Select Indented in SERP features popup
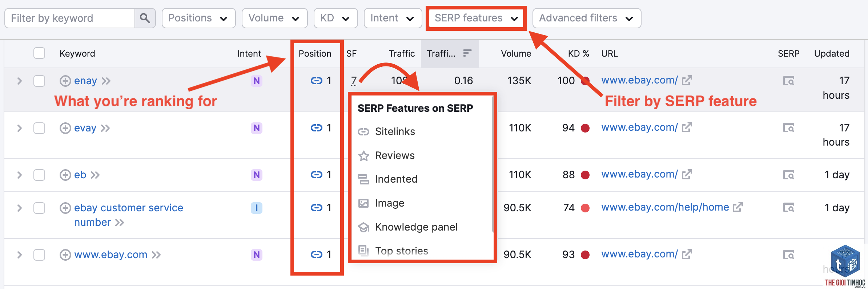The height and width of the screenshot is (289, 868). (x=387, y=179)
